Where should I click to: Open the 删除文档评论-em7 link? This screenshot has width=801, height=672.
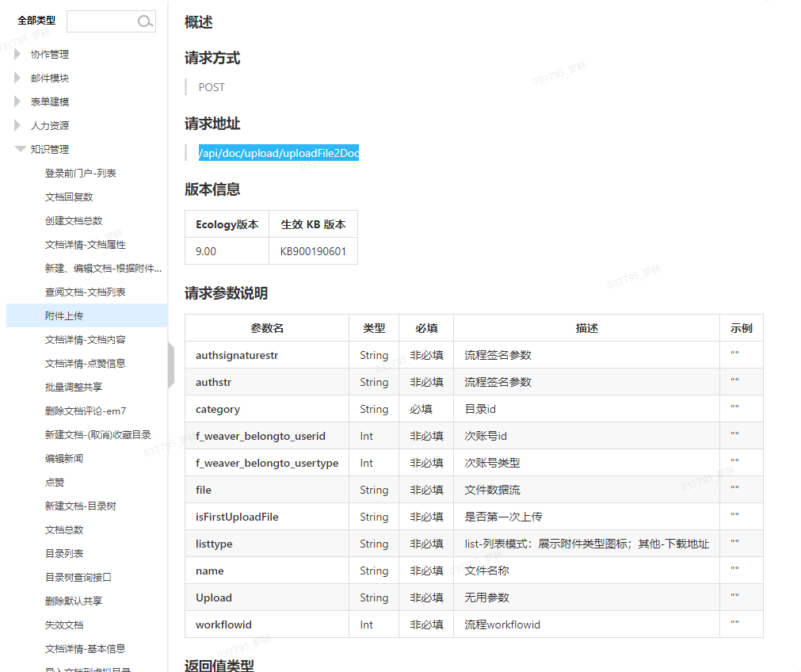point(86,411)
